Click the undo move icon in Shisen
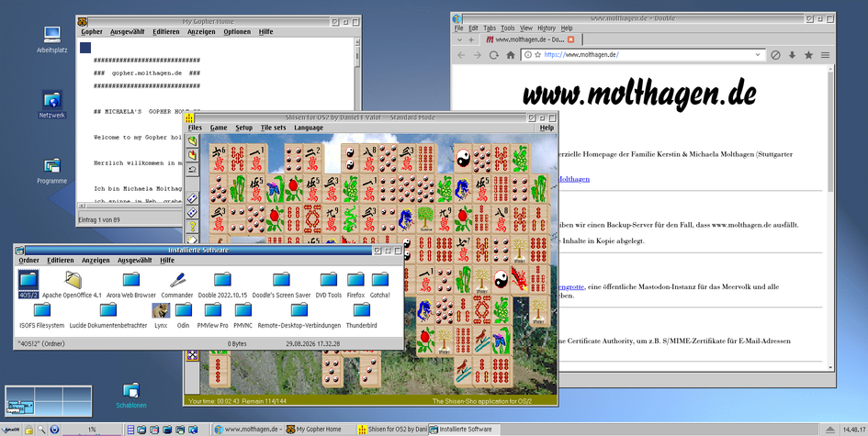Image resolution: width=868 pixels, height=436 pixels. pos(192,168)
